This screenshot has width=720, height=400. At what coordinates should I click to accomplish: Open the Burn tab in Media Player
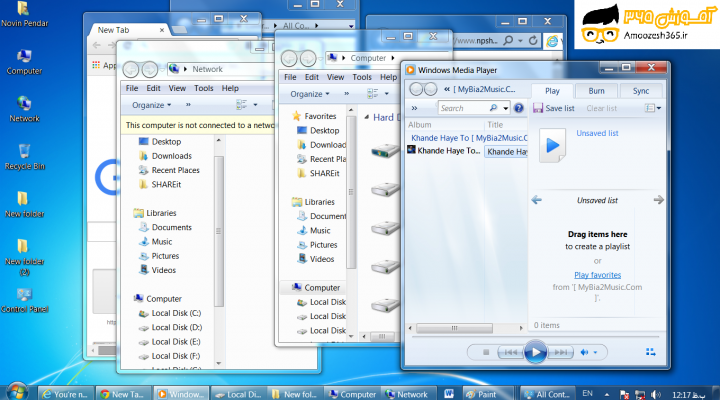596,91
